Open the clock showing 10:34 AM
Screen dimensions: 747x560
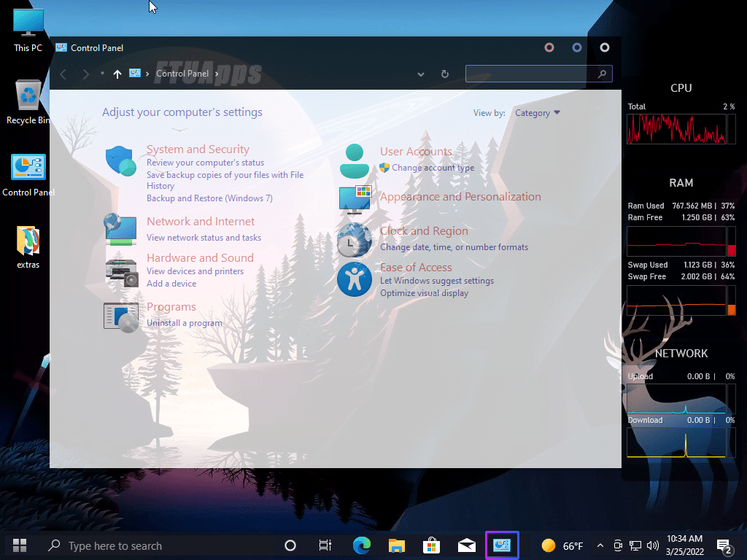click(x=684, y=545)
